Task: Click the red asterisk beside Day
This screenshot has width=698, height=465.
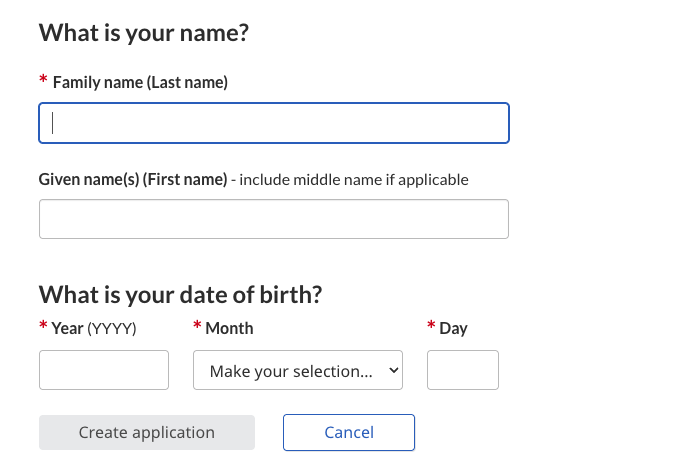Action: [431, 327]
